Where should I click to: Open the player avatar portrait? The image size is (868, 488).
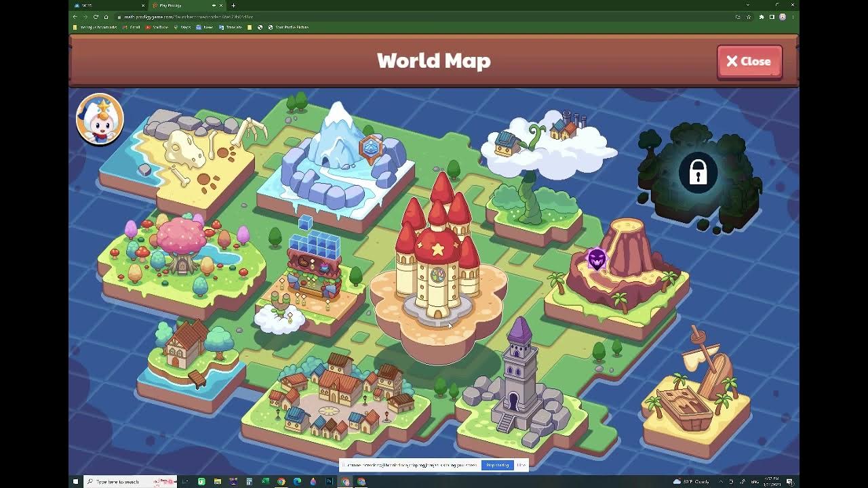tap(100, 120)
